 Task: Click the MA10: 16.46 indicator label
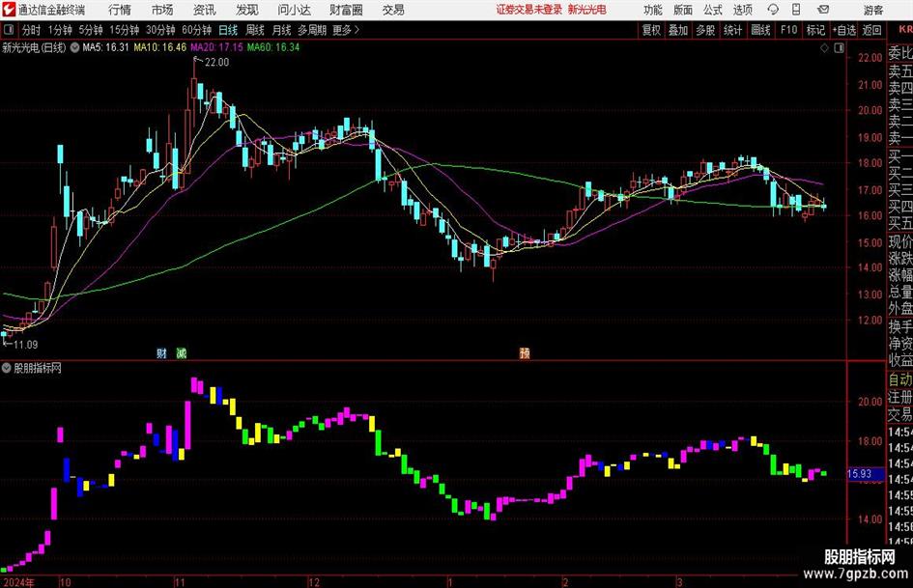click(160, 47)
